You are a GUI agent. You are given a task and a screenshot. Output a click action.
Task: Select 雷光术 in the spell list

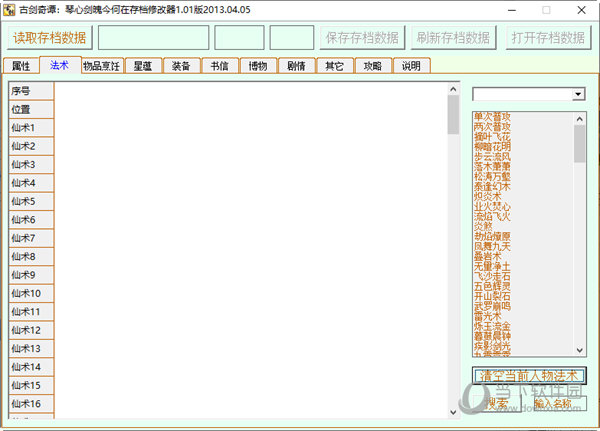coord(488,316)
